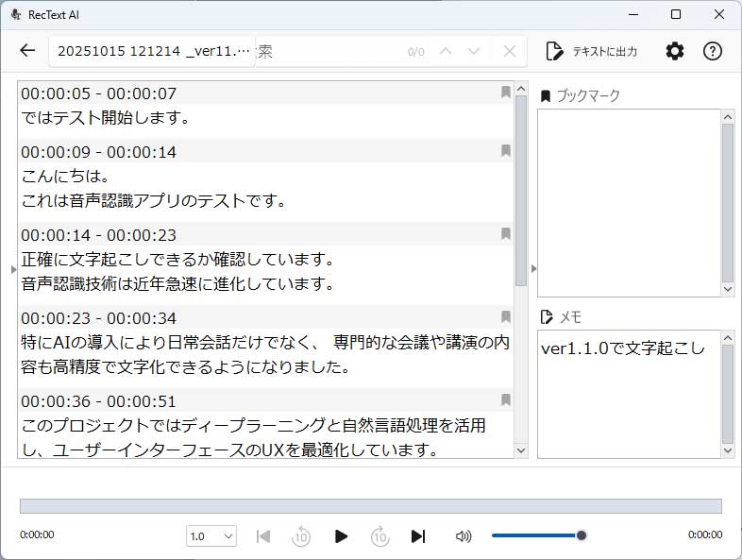Viewport: 742px width, 560px height.
Task: Open the help question mark icon
Action: coord(713,51)
